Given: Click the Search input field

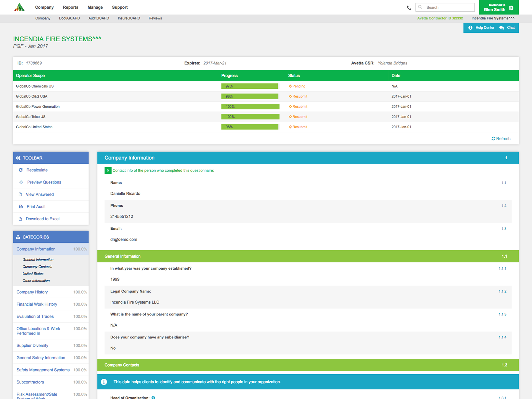Looking at the screenshot, I should 445,7.
